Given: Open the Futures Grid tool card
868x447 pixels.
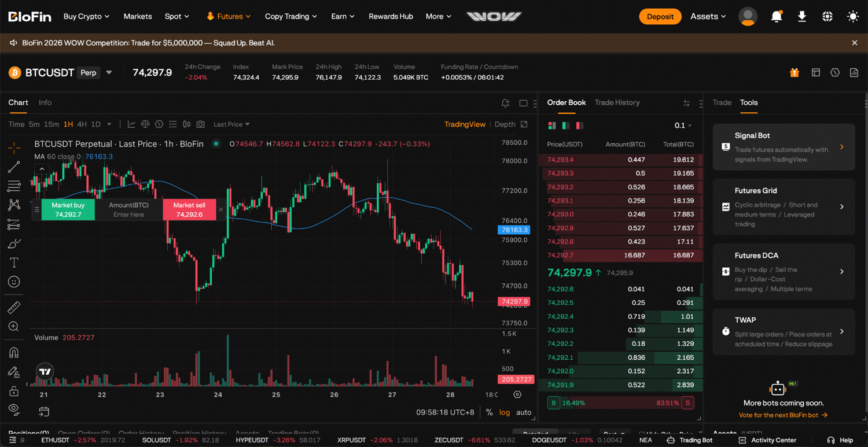Looking at the screenshot, I should (784, 207).
